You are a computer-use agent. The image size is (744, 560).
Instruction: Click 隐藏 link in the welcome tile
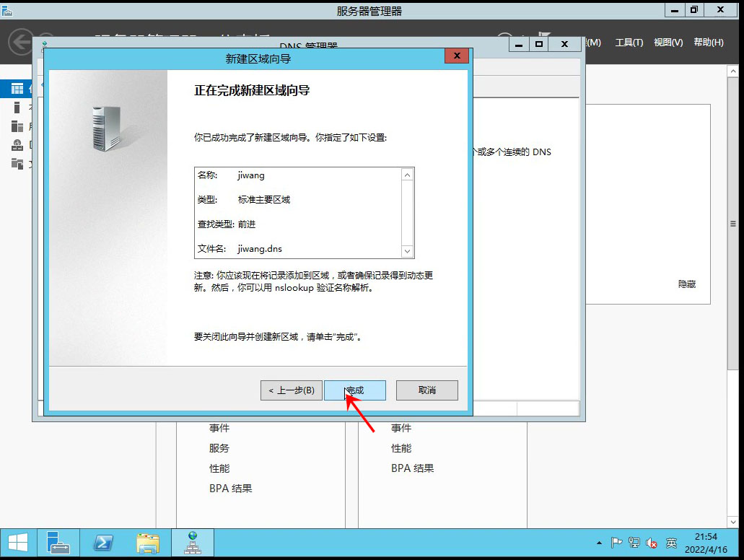(x=686, y=284)
